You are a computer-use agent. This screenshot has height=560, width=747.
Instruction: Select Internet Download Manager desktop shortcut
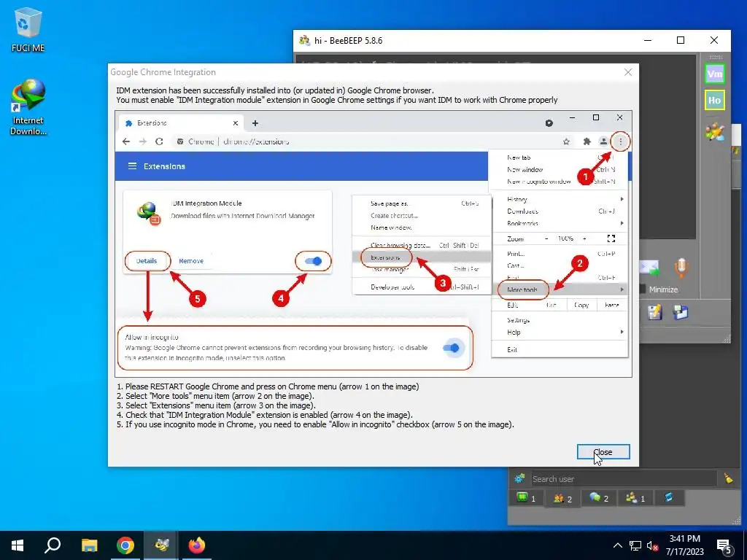coord(28,107)
